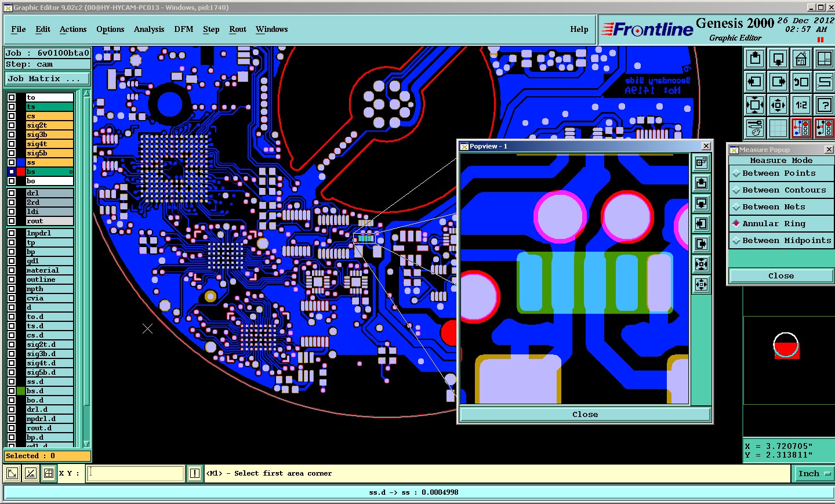835x504 pixels.
Task: Toggle checkbox for layer 'sig2t'
Action: click(12, 125)
